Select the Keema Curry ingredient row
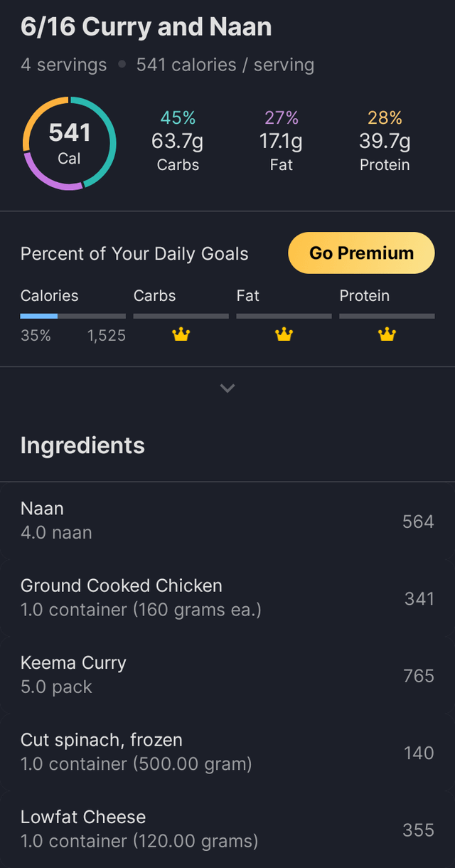Image resolution: width=455 pixels, height=868 pixels. click(227, 674)
